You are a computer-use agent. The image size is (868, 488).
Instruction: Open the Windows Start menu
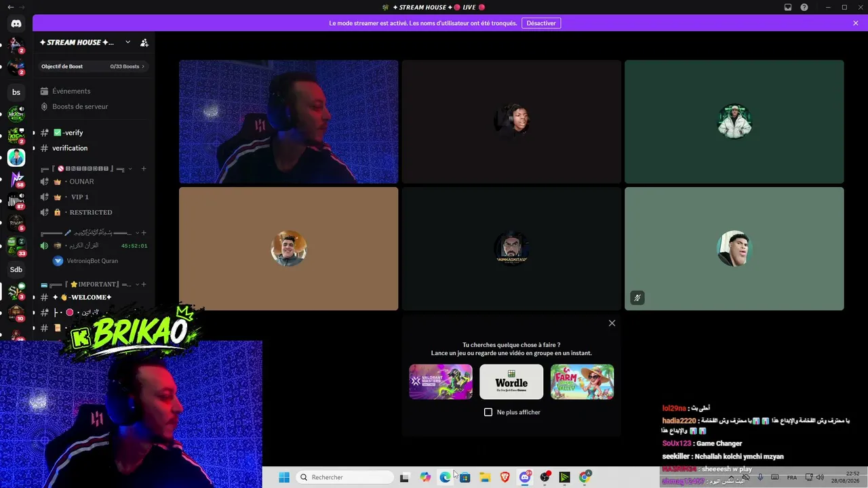[284, 477]
